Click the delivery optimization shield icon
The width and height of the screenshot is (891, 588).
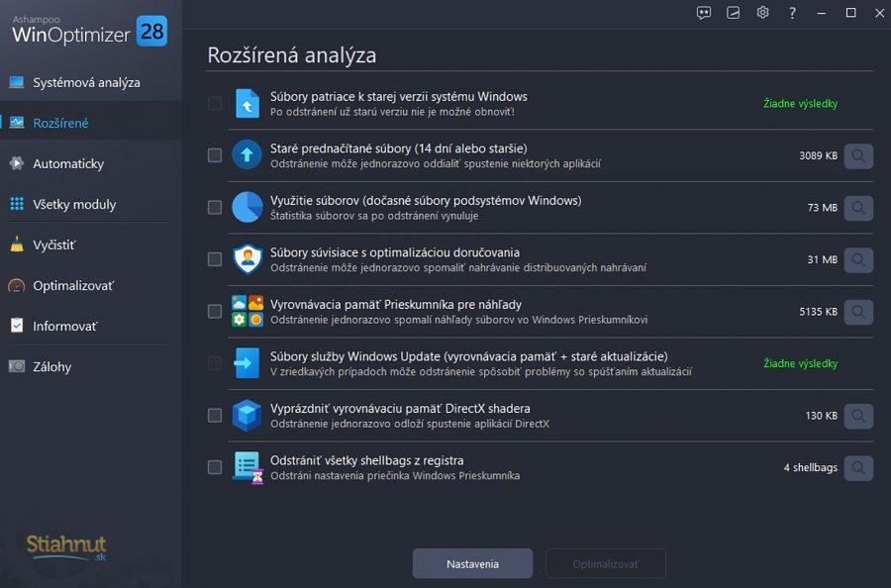(247, 259)
